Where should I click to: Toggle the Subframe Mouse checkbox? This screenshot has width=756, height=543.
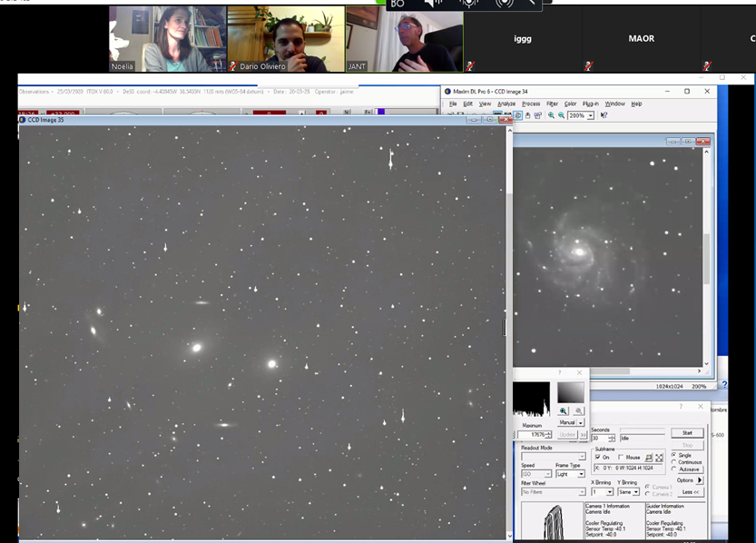pos(621,457)
